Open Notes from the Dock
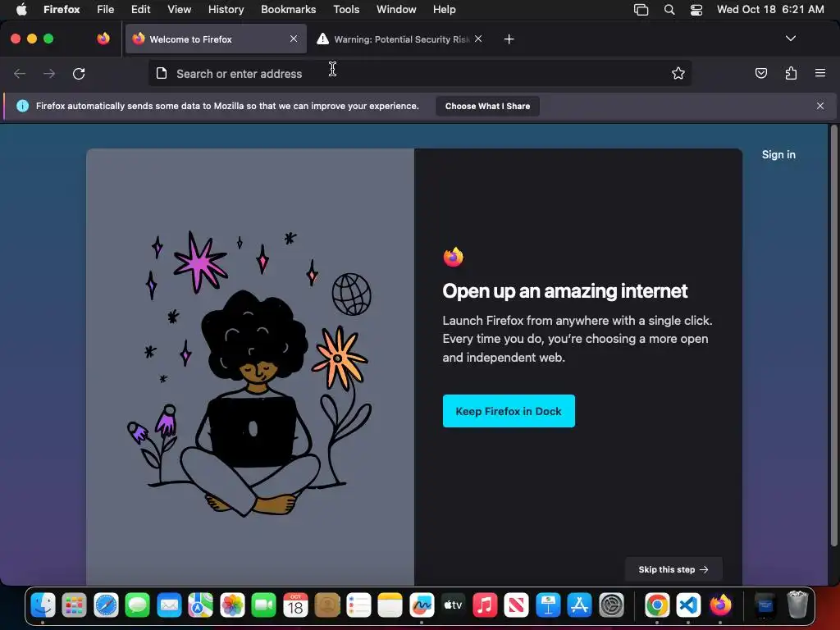Viewport: 840px width, 630px height. [x=390, y=605]
